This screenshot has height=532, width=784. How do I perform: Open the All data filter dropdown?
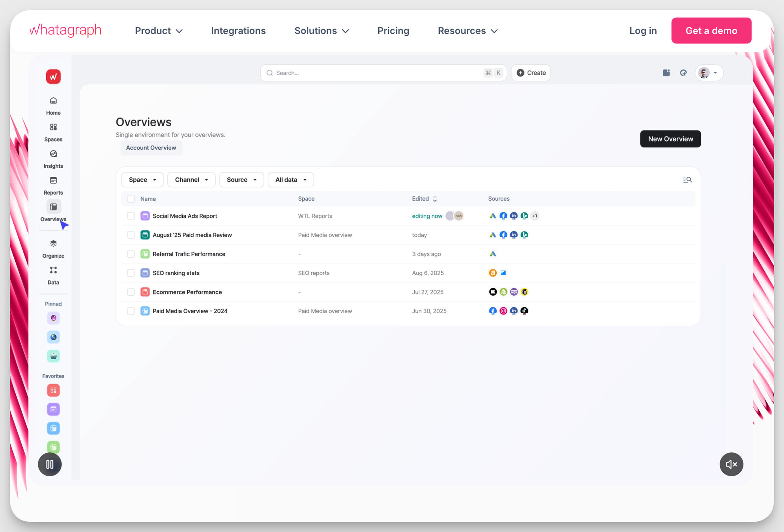click(291, 180)
